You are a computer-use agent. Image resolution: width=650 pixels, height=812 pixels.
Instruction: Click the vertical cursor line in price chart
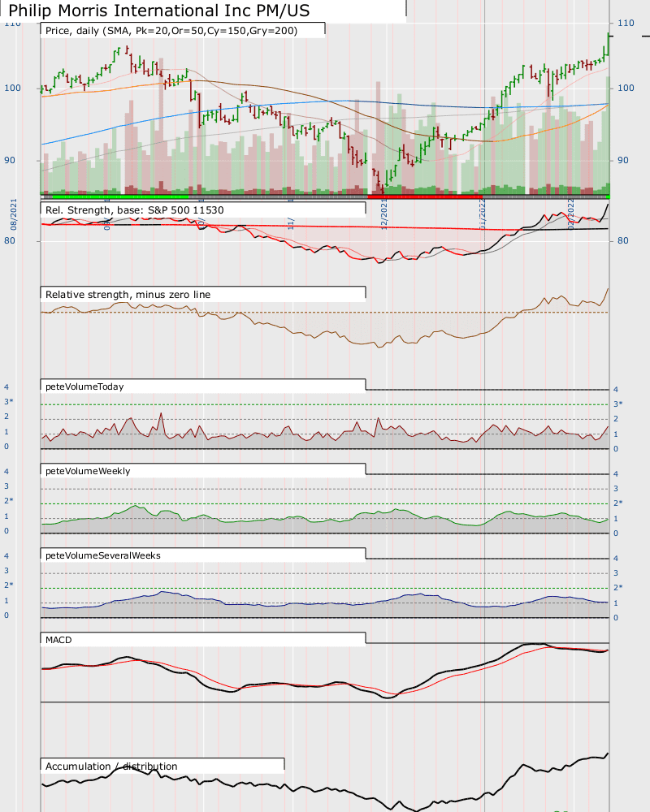[x=484, y=98]
